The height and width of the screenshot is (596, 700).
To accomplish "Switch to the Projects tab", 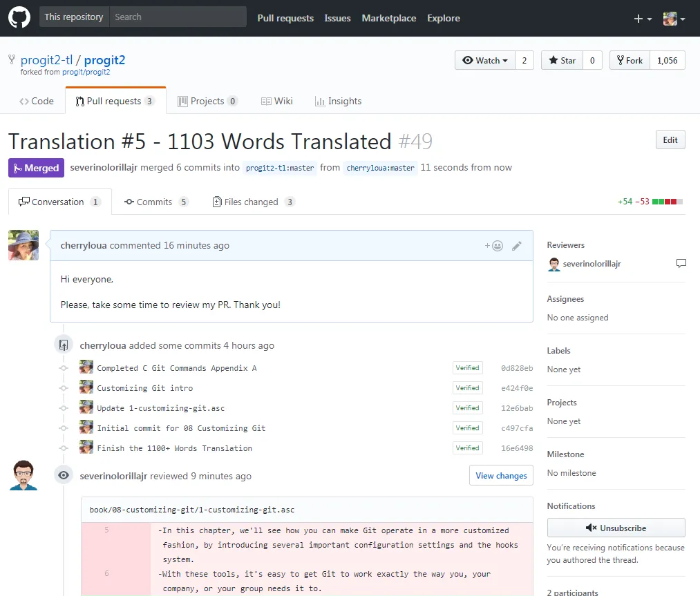I will (207, 102).
